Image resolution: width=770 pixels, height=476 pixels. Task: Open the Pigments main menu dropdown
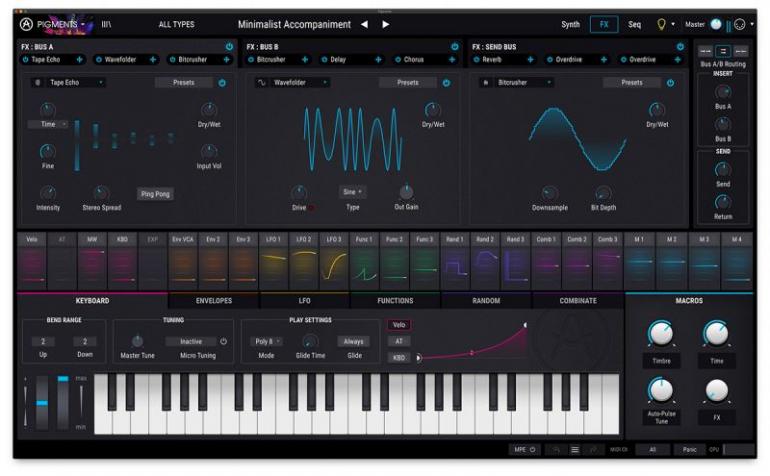pos(83,24)
